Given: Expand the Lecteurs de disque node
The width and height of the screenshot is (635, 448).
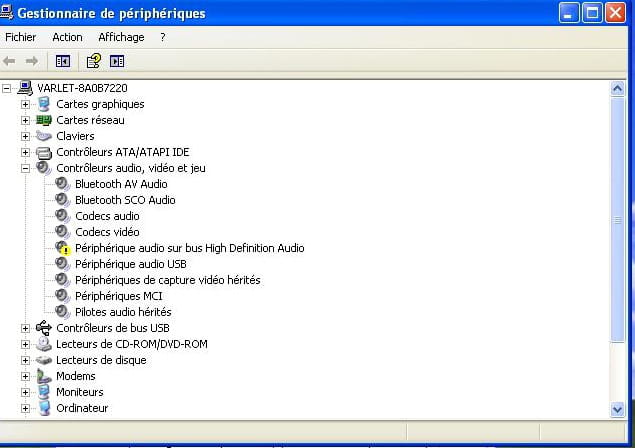Looking at the screenshot, I should pos(25,360).
